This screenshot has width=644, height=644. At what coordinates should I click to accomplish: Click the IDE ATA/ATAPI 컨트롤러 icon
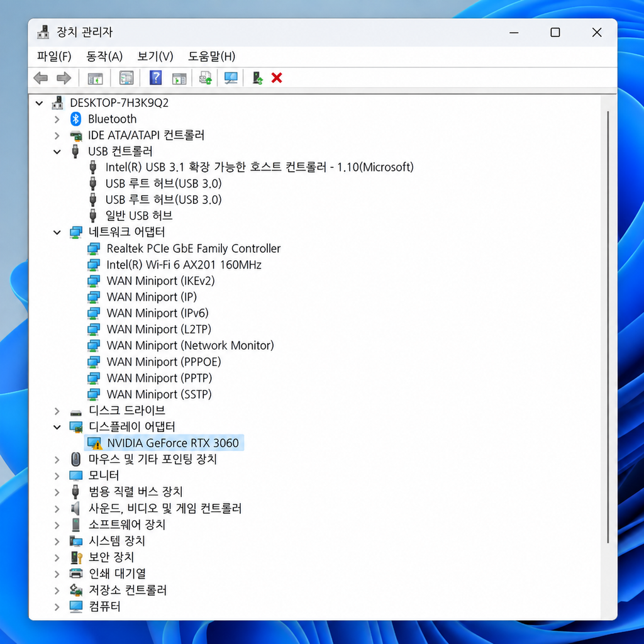(x=75, y=135)
